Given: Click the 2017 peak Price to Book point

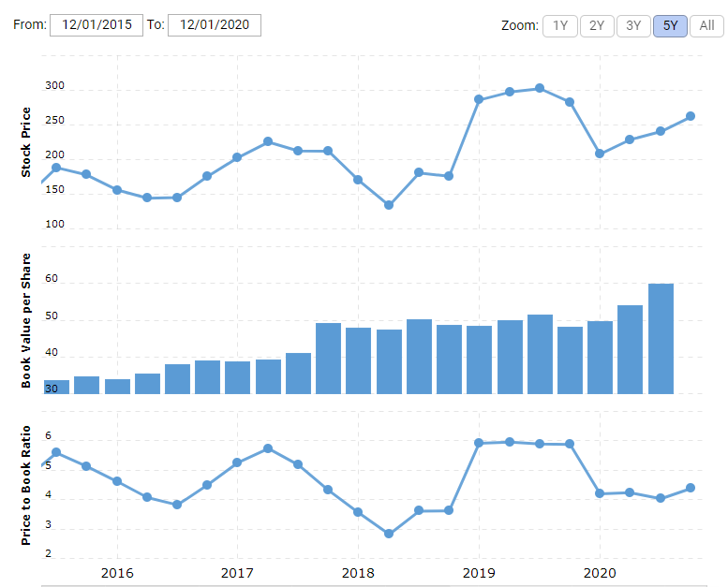Looking at the screenshot, I should point(268,448).
